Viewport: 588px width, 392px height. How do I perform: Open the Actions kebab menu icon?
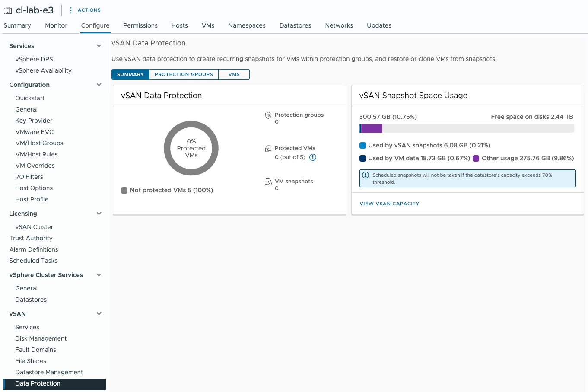pos(71,10)
